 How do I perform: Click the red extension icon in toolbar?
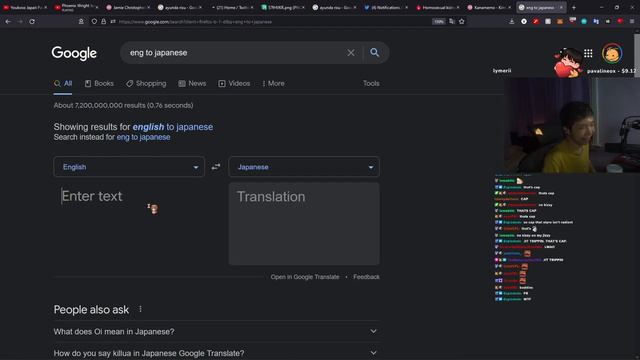coord(536,22)
